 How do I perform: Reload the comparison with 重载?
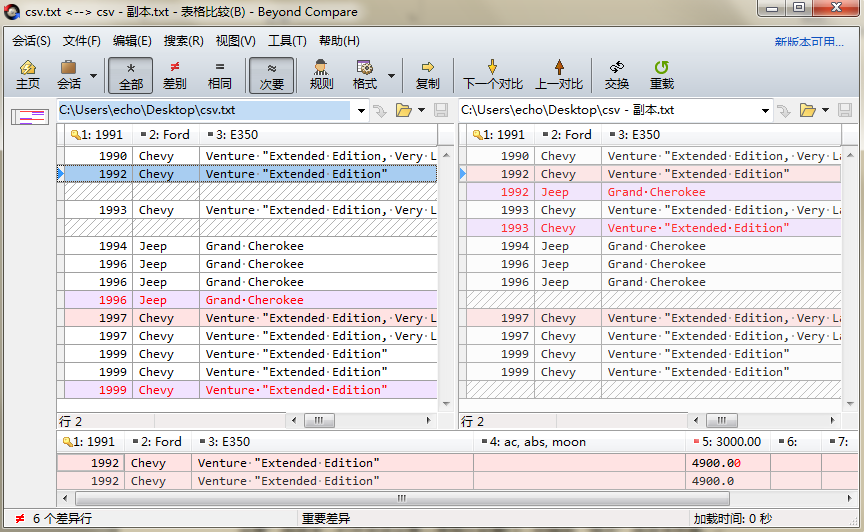pyautogui.click(x=661, y=75)
